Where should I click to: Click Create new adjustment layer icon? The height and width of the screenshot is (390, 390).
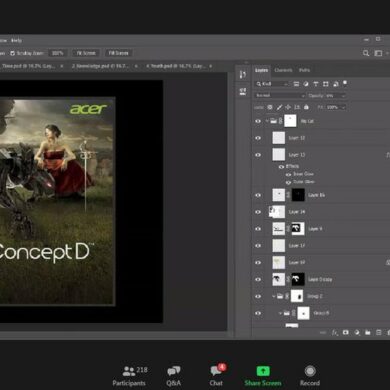[x=357, y=333]
